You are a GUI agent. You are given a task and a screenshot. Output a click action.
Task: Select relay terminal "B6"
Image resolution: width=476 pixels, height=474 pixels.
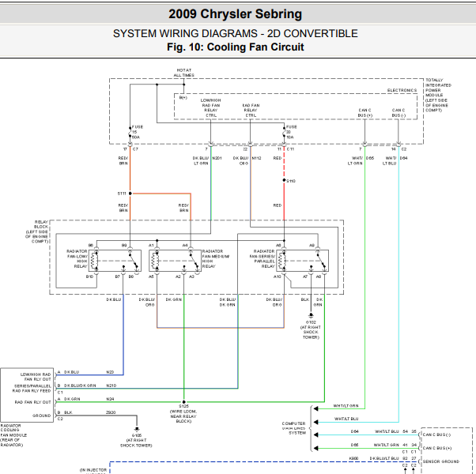click(91, 246)
